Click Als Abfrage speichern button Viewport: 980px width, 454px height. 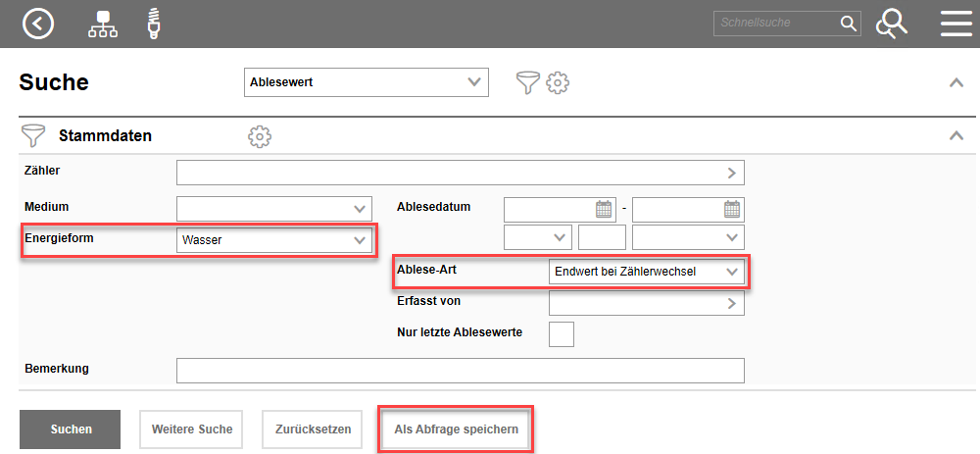457,429
